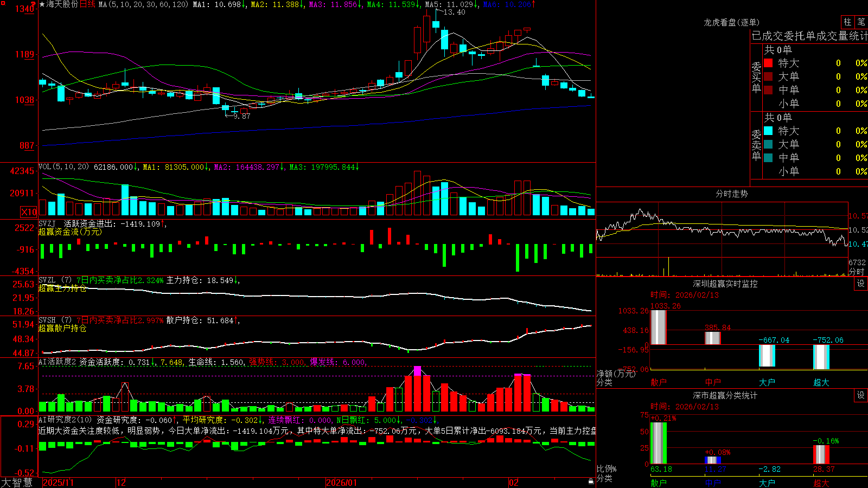Click the red question mark help icon

[x=33, y=4]
